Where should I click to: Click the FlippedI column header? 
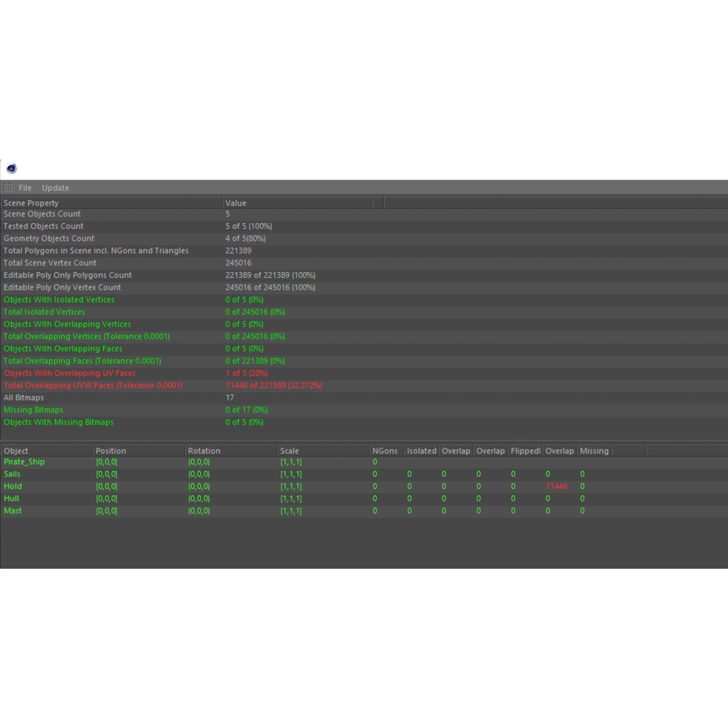click(x=525, y=450)
